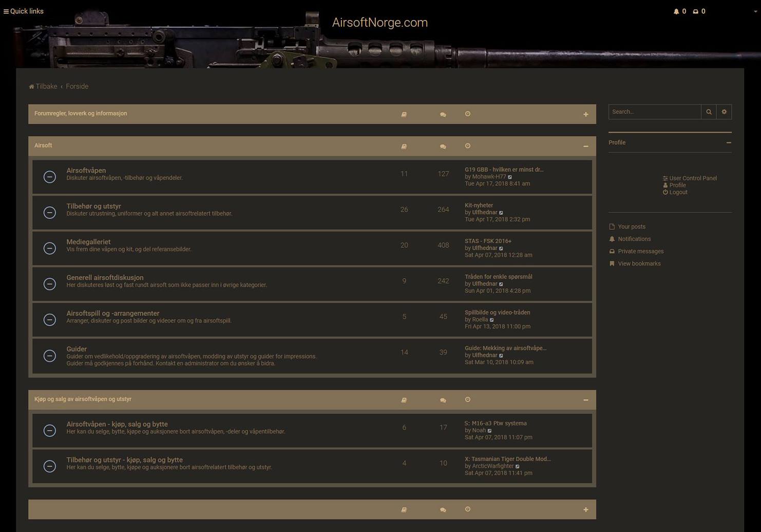View Roella user profile
This screenshot has width=761, height=532.
[480, 320]
